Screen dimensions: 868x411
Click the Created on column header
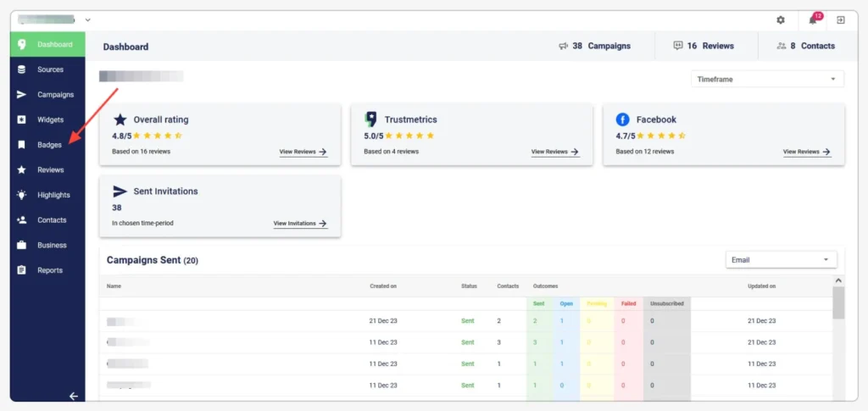click(383, 286)
